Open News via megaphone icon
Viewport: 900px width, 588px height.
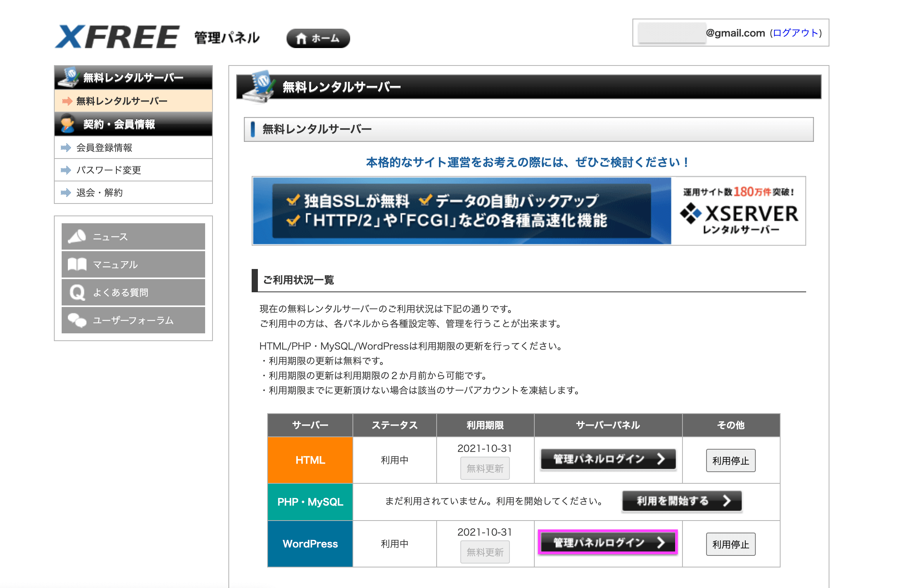(x=77, y=236)
